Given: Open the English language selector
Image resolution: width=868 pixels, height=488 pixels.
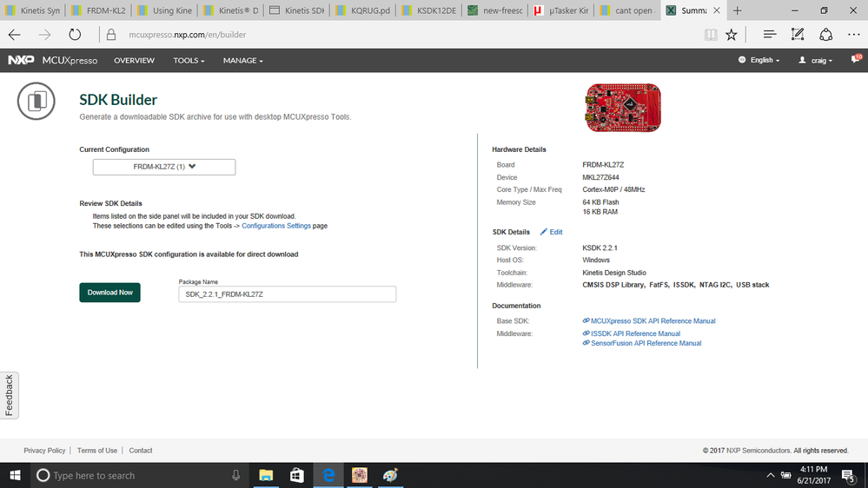Looking at the screenshot, I should click(x=759, y=60).
